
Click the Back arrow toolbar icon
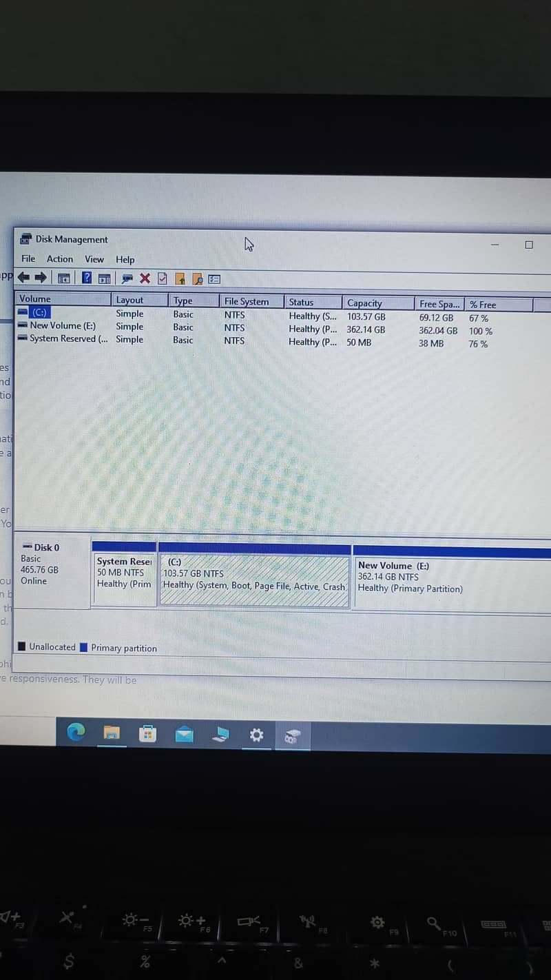(23, 278)
